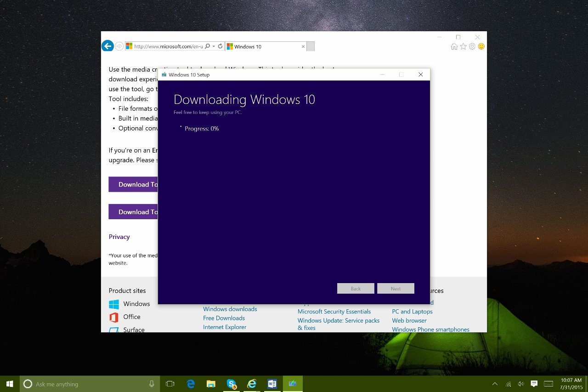
Task: Click the feedback smiley icon
Action: [x=481, y=46]
